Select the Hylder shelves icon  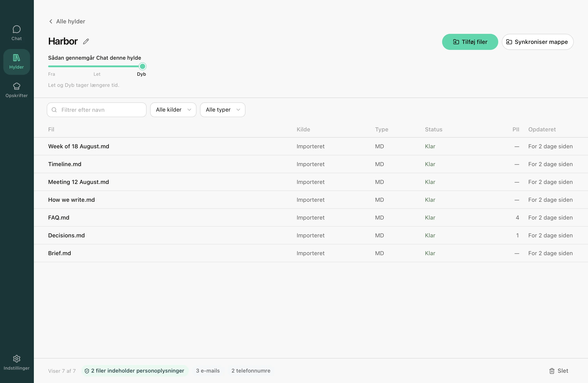coord(16,58)
